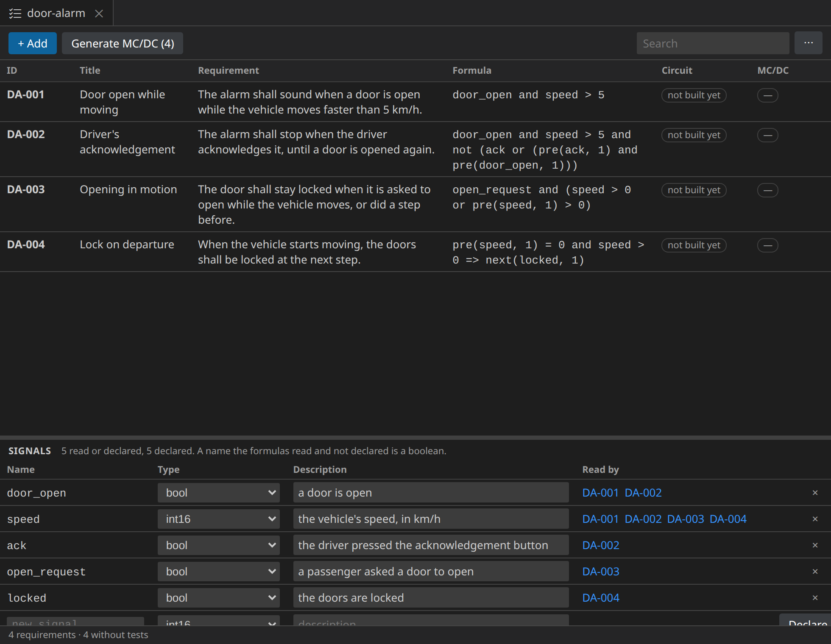This screenshot has width=831, height=644.
Task: Click the 'door_open and speed > 5' formula
Action: click(528, 95)
